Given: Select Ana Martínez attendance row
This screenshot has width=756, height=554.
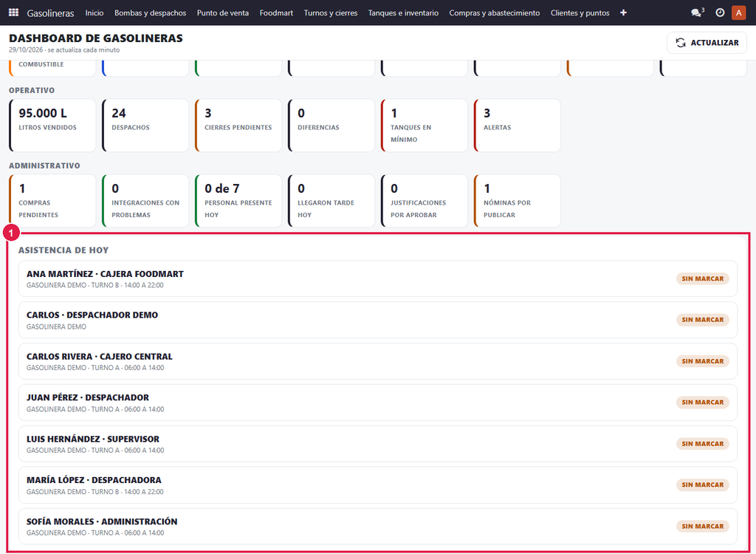Looking at the screenshot, I should 378,279.
